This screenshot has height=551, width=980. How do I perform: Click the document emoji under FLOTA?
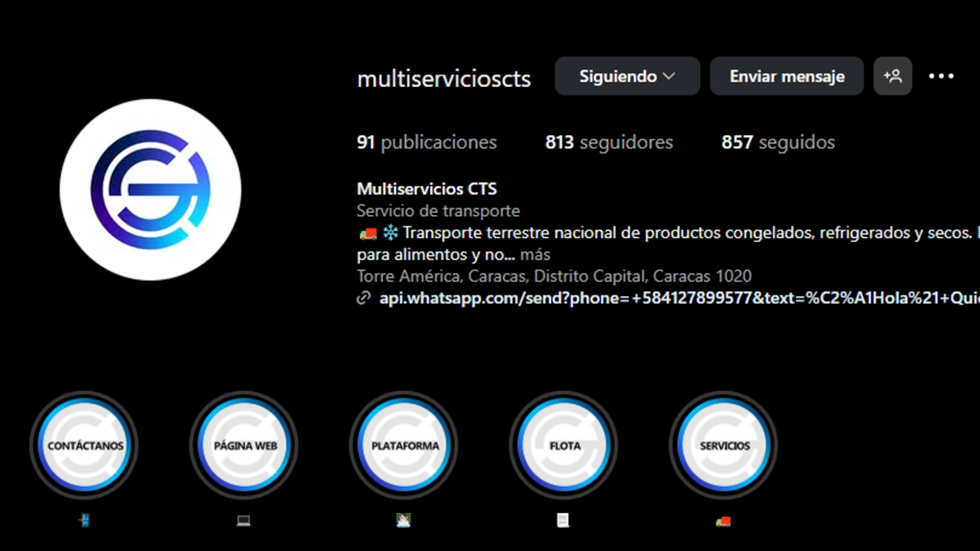point(563,520)
